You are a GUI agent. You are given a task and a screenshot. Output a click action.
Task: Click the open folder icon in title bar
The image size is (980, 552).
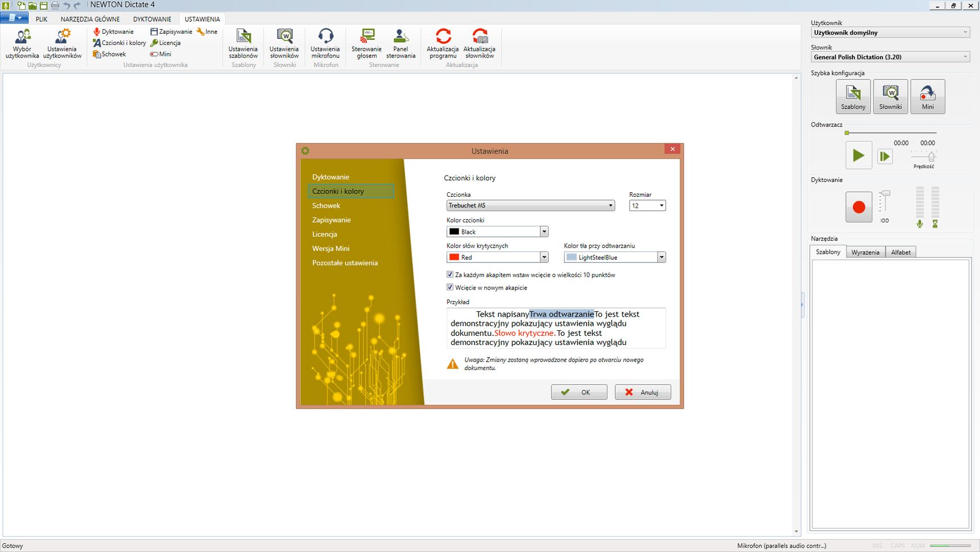(32, 5)
